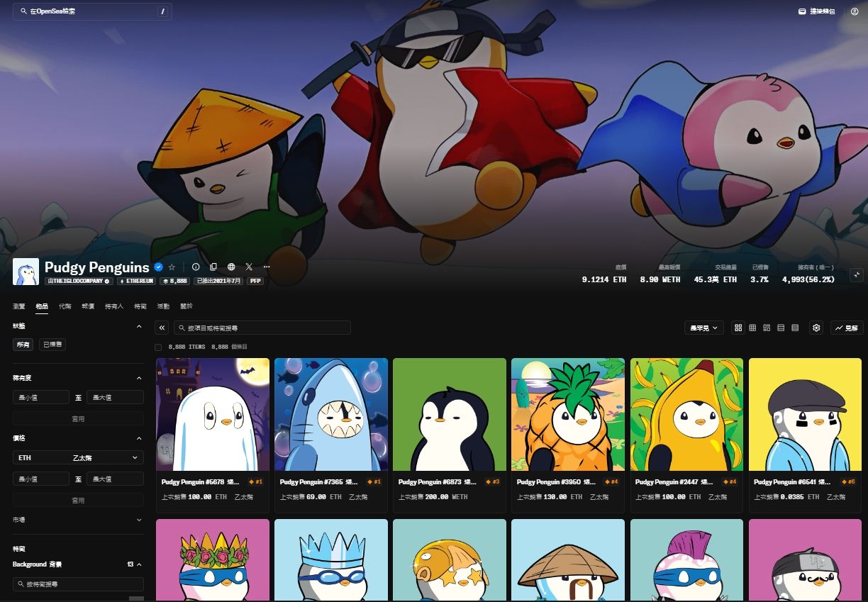Open the ETH 乙太幣 currency dropdown

tap(78, 458)
